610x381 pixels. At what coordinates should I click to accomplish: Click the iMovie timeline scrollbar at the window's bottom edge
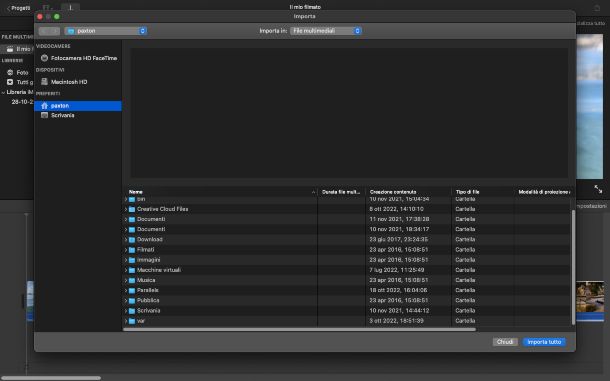(51, 378)
